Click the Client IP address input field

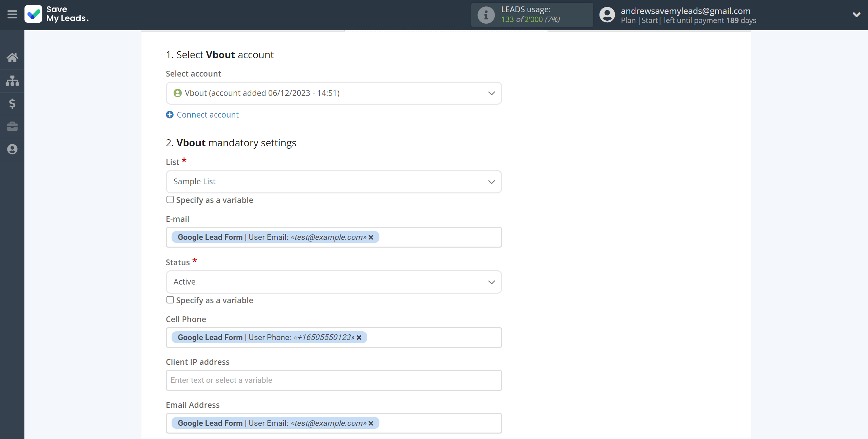tap(334, 380)
